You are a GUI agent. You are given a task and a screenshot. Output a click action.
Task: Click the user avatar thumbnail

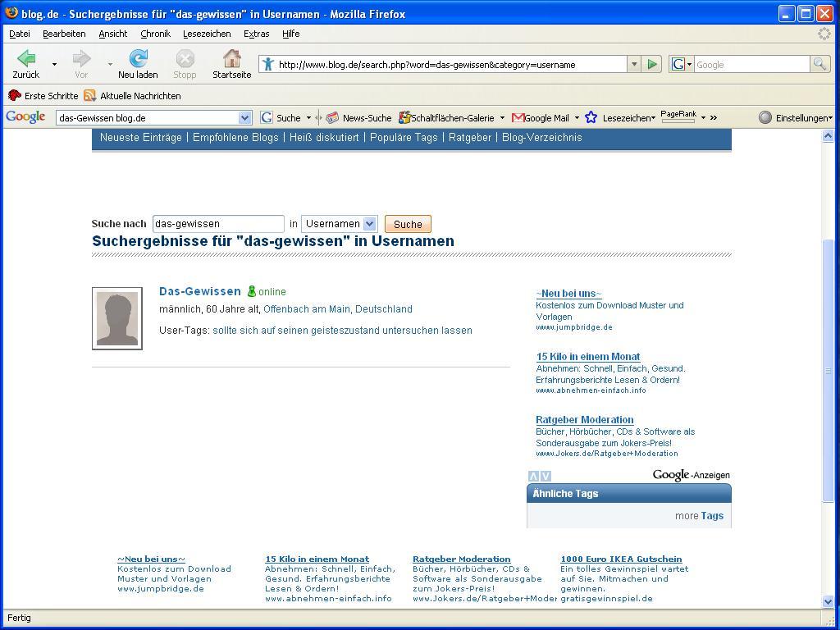coord(117,318)
